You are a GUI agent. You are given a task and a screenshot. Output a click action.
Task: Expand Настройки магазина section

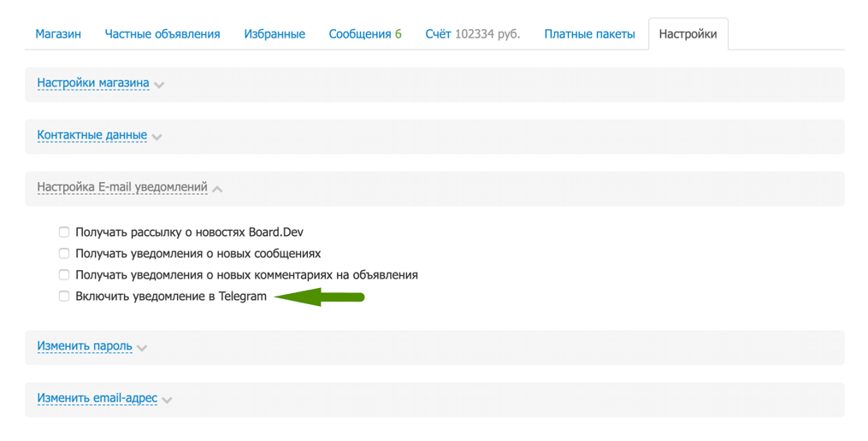(x=93, y=83)
